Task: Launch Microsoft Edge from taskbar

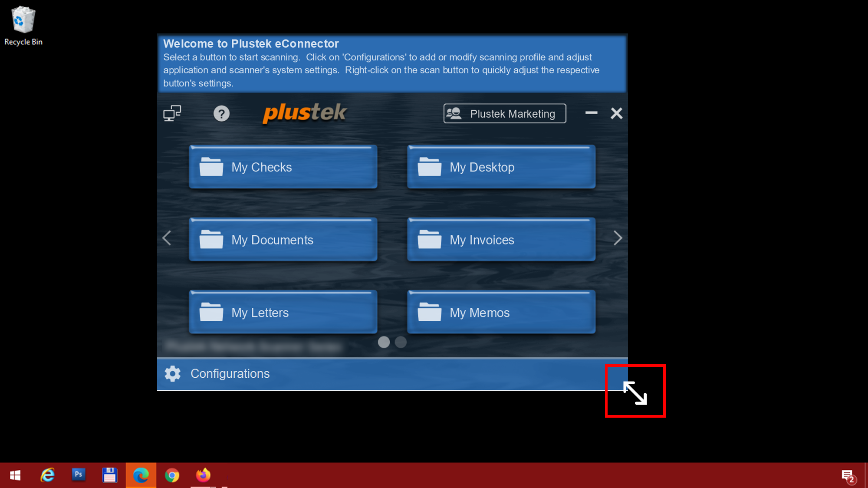Action: click(x=141, y=475)
